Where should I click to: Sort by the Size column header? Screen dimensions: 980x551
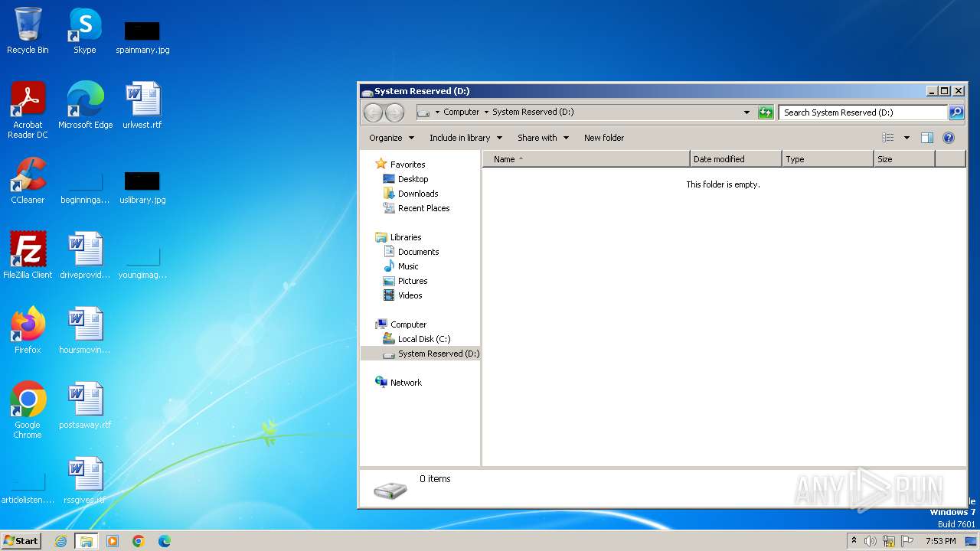point(904,159)
